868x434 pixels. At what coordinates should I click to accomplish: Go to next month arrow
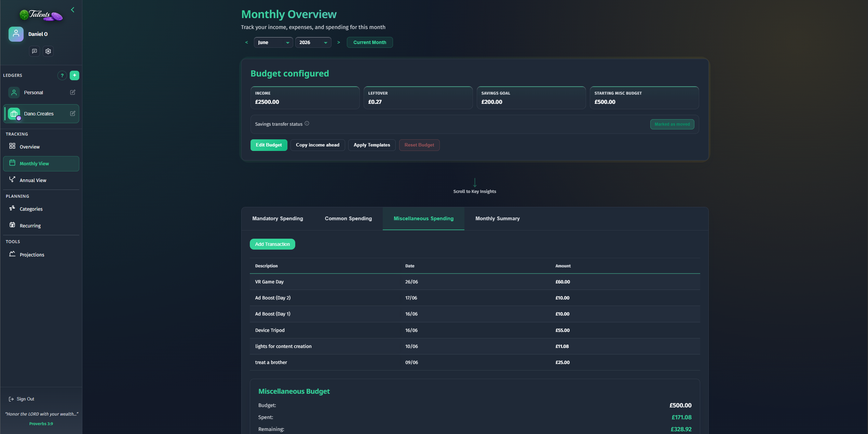339,42
